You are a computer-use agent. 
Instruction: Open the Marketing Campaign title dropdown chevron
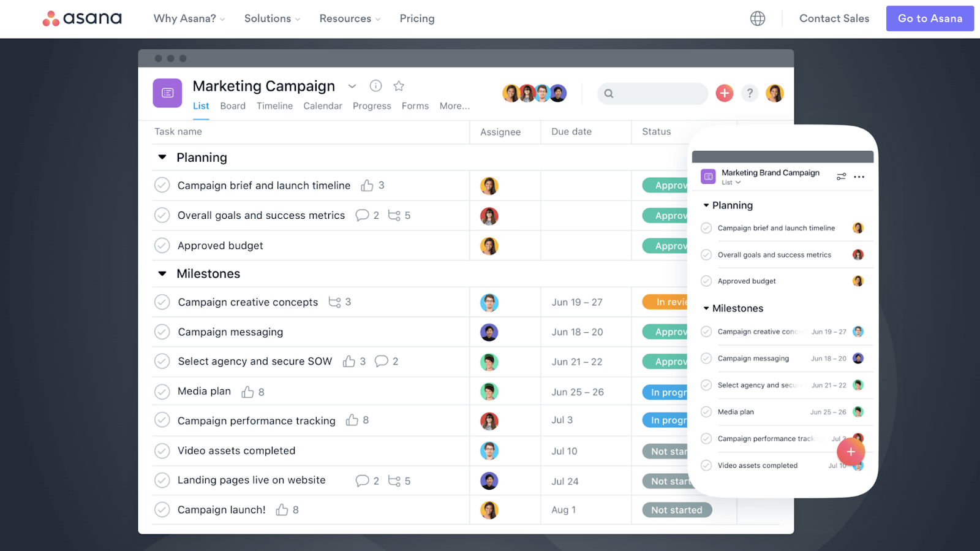pyautogui.click(x=352, y=86)
